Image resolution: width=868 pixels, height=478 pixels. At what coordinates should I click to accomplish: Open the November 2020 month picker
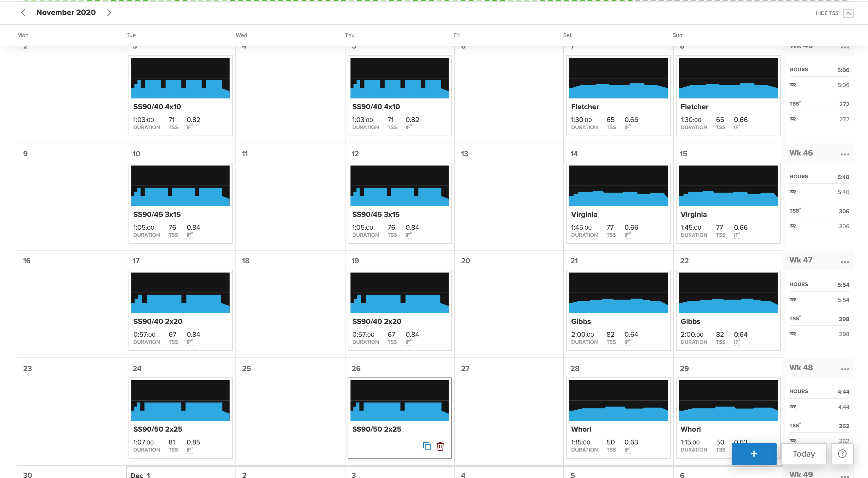click(66, 12)
